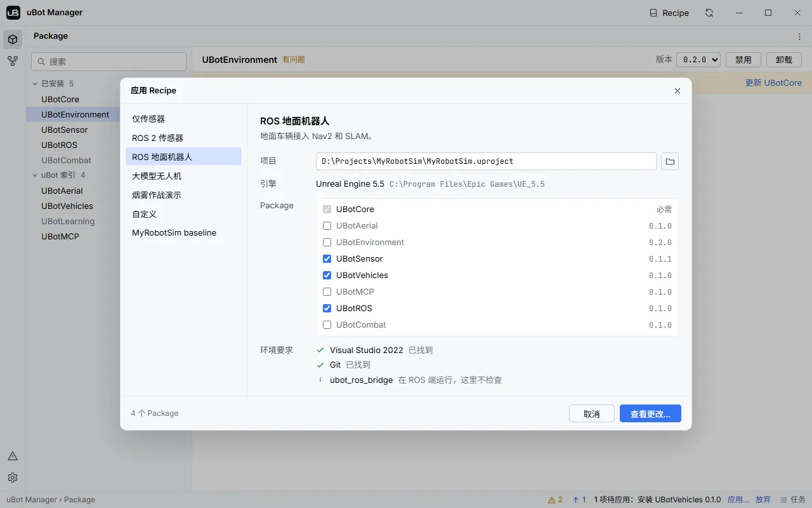
Task: Click the uBot Manager app logo
Action: click(13, 13)
